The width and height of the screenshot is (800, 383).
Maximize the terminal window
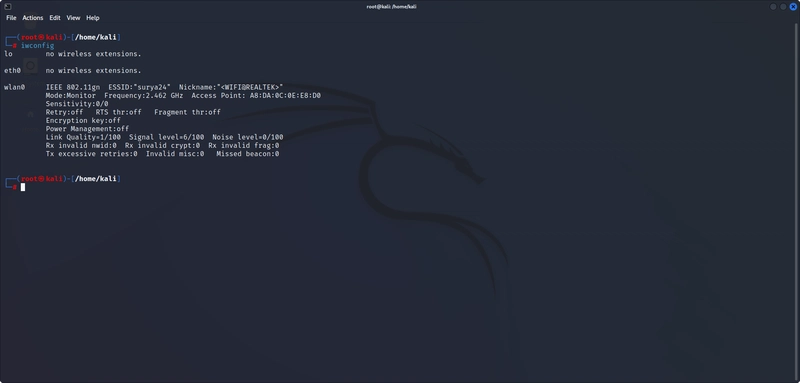(x=783, y=7)
